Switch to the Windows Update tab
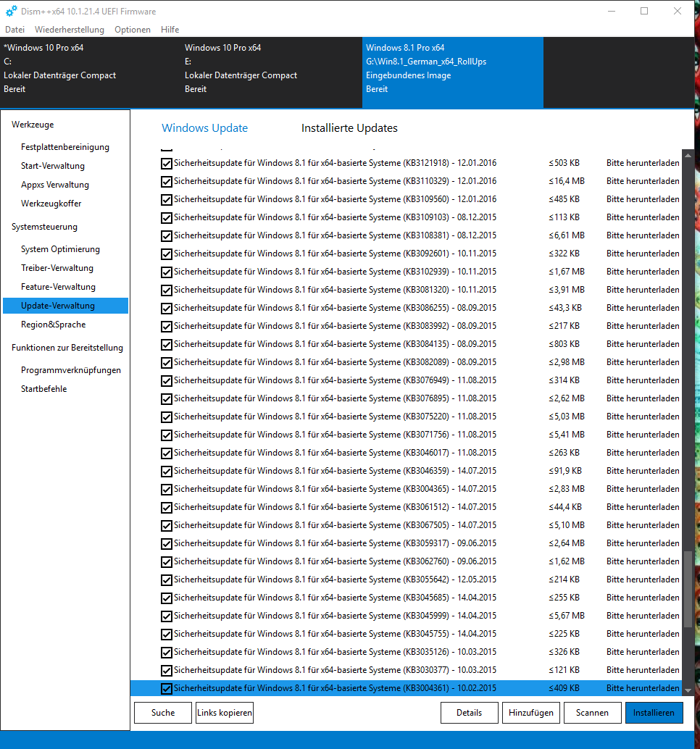Screen dimensions: 700x749 pos(204,128)
